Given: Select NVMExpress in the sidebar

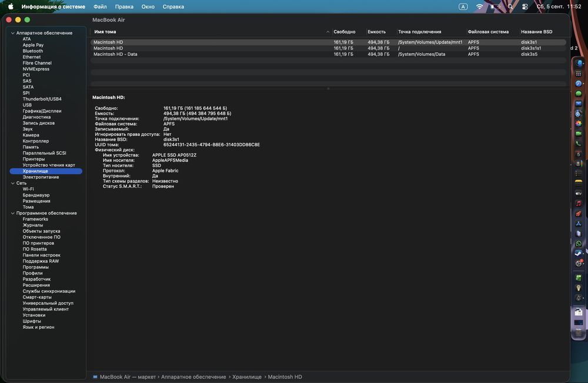Looking at the screenshot, I should pyautogui.click(x=36, y=69).
